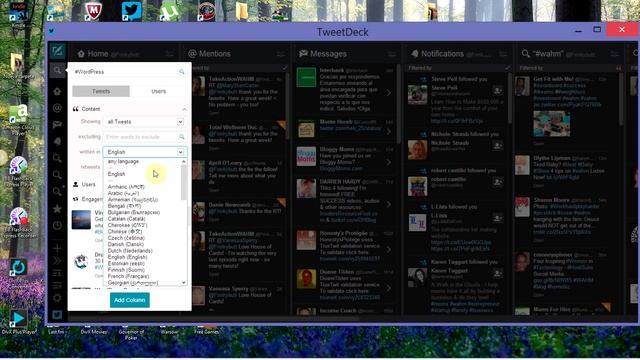Click the sidebar search magnifier under compose

[57, 70]
